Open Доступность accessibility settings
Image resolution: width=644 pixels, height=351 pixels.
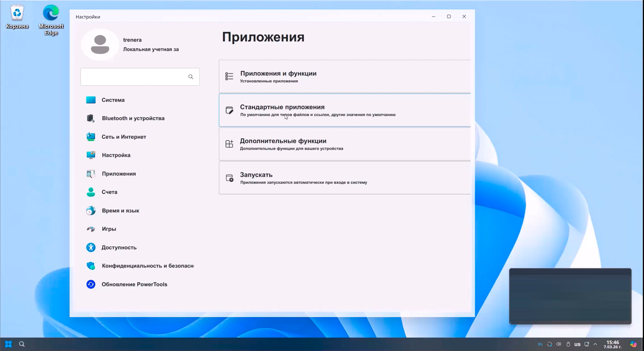point(119,247)
